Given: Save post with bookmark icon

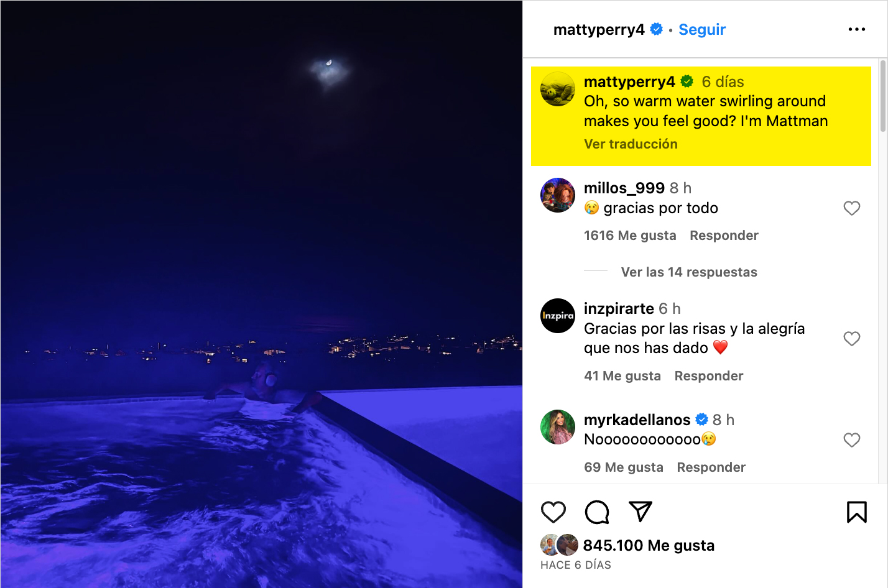Looking at the screenshot, I should click(x=856, y=512).
